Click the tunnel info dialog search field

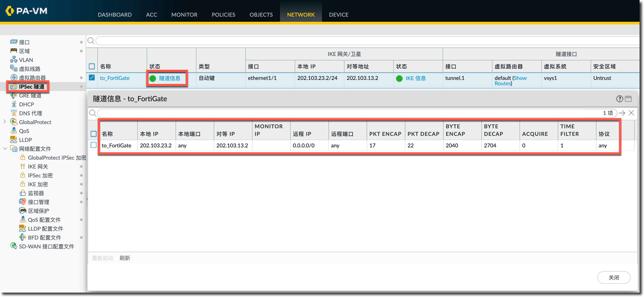tap(357, 113)
